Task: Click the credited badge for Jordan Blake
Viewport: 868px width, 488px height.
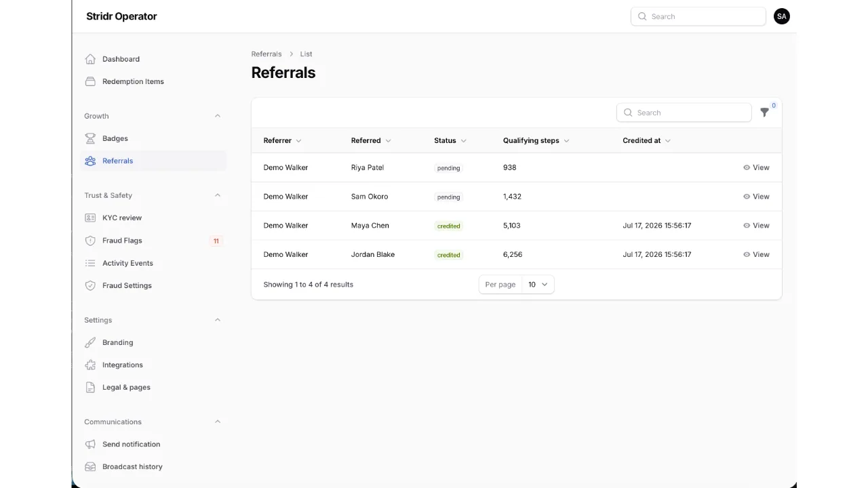Action: click(449, 255)
